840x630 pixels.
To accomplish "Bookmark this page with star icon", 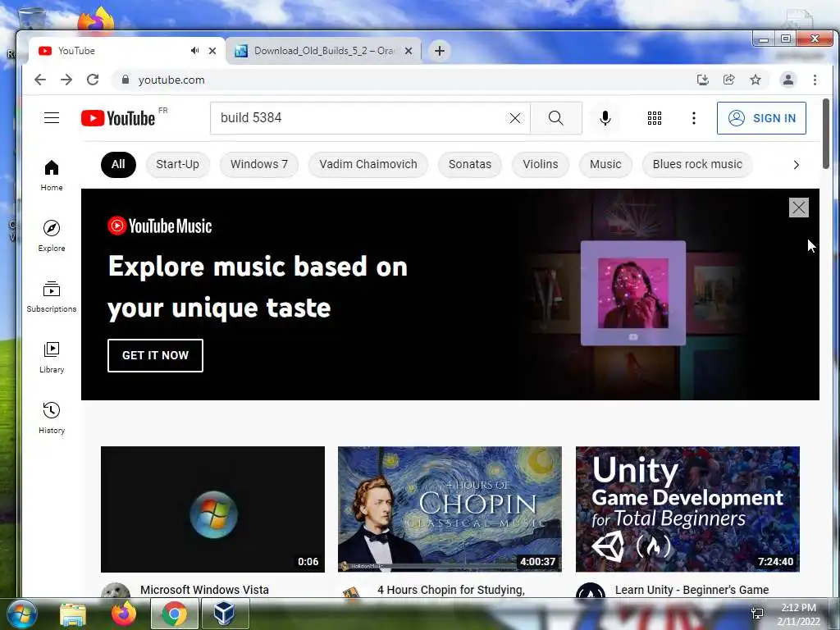I will point(756,80).
